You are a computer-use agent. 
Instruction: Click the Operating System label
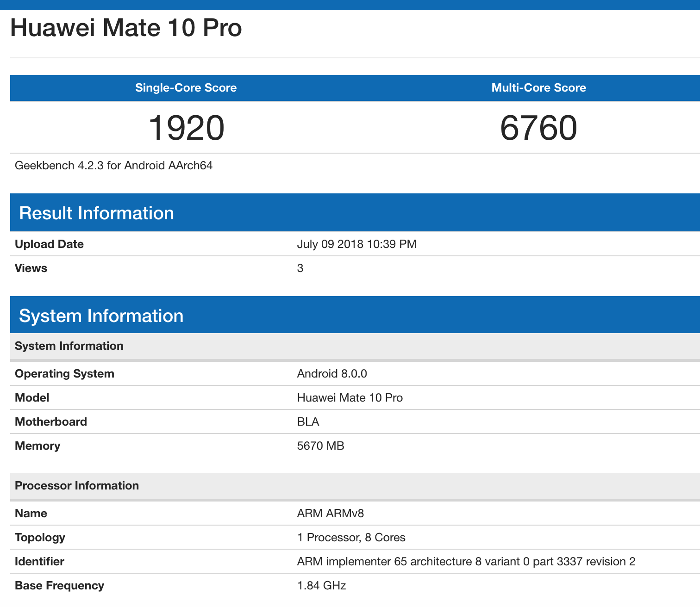point(64,374)
